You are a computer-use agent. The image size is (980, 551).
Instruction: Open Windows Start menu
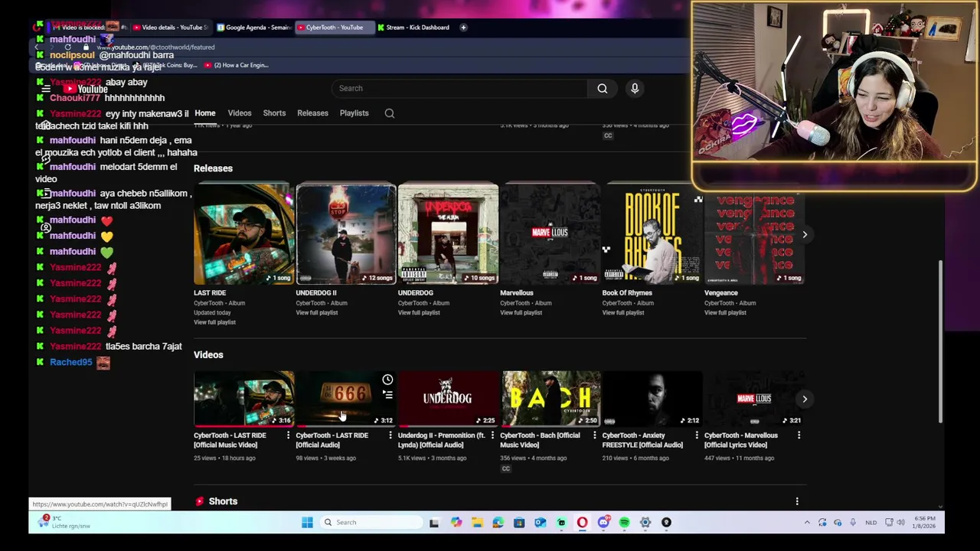pos(307,523)
